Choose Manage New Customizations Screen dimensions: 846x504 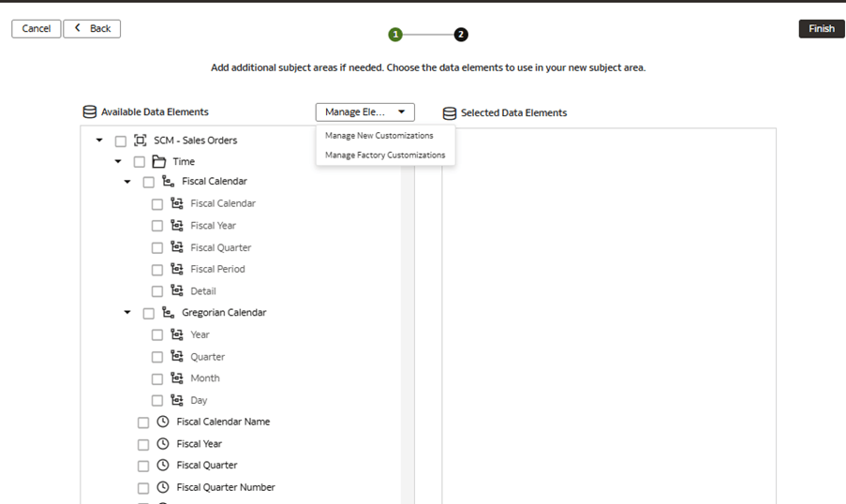tap(378, 136)
